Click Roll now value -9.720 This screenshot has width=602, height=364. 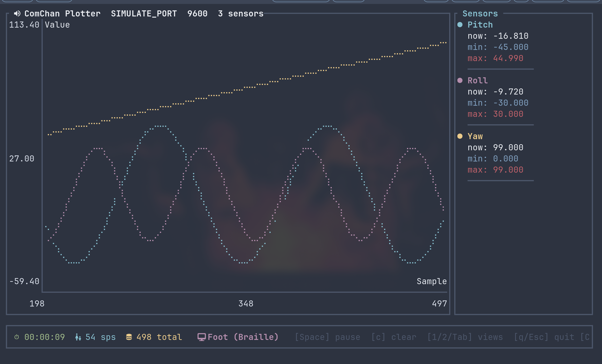(x=508, y=92)
